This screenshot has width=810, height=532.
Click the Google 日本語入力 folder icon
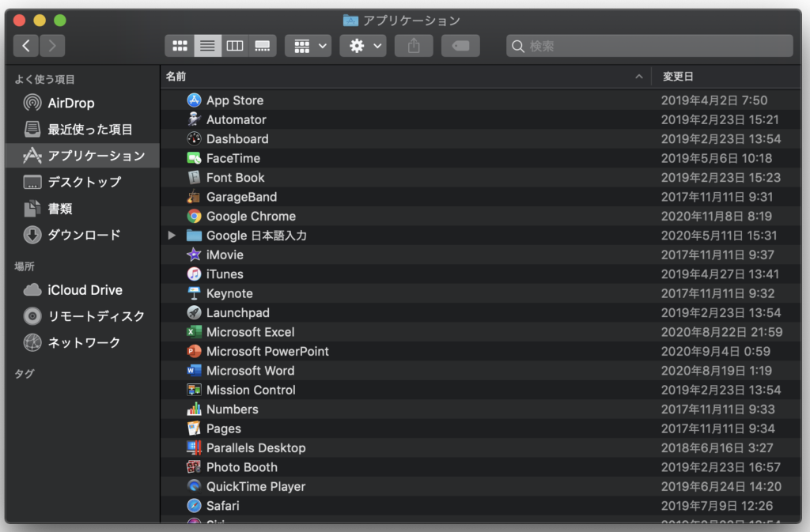(194, 236)
